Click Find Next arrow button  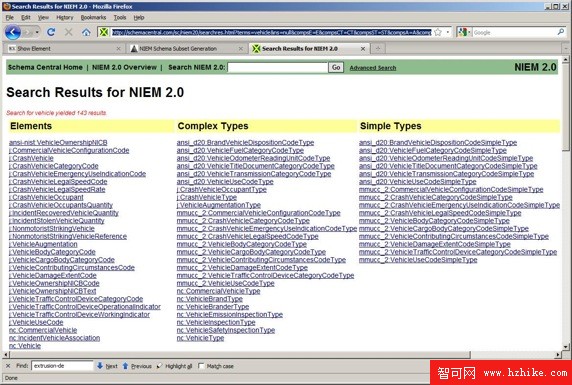pyautogui.click(x=107, y=366)
